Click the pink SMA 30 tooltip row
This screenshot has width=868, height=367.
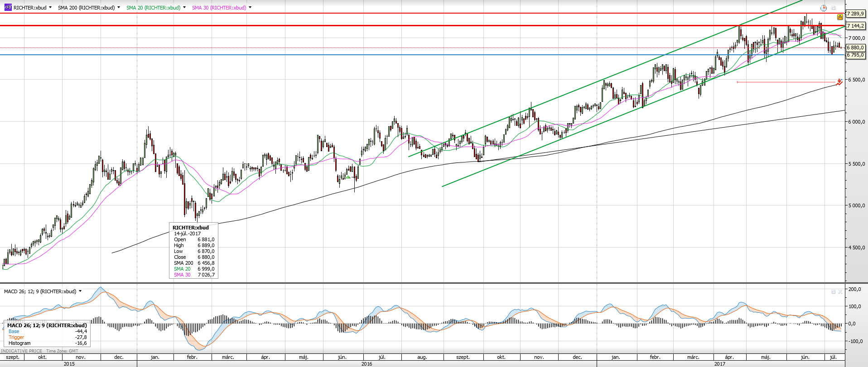point(194,275)
